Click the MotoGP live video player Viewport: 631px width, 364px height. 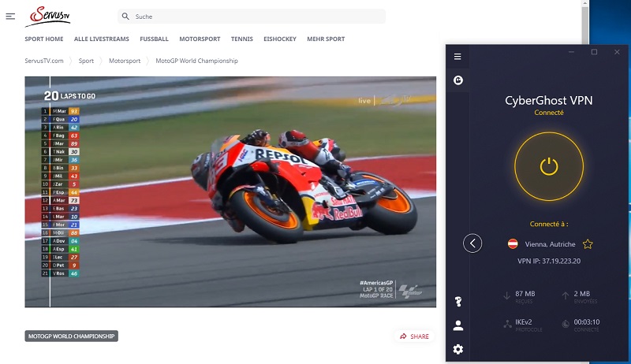point(230,192)
